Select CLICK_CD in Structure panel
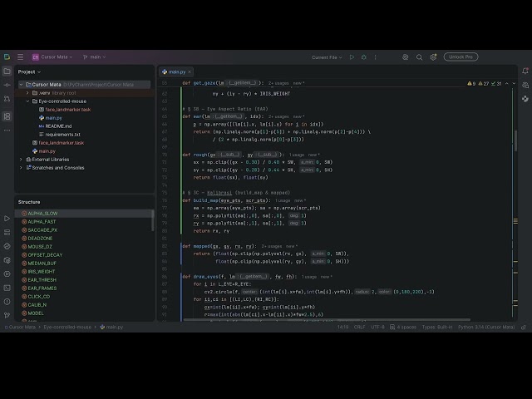 (39, 297)
